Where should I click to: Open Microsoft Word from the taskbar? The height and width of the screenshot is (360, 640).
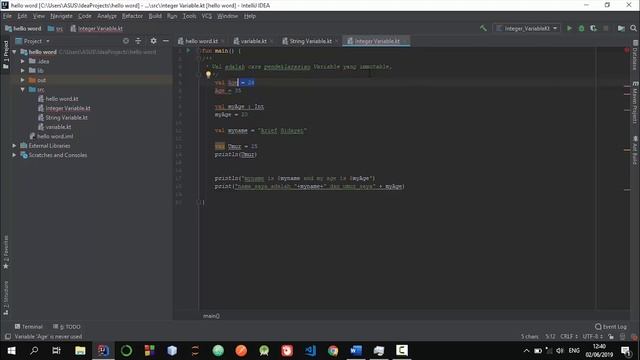356,351
